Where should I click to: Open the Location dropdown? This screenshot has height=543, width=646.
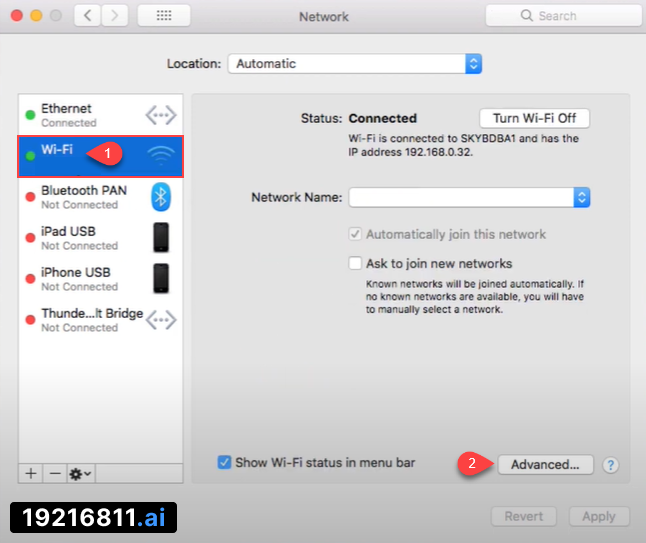point(355,63)
